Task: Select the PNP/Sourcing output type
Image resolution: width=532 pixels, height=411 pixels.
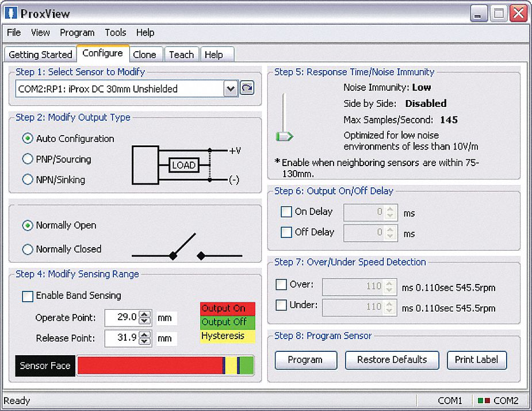Action: pos(28,159)
